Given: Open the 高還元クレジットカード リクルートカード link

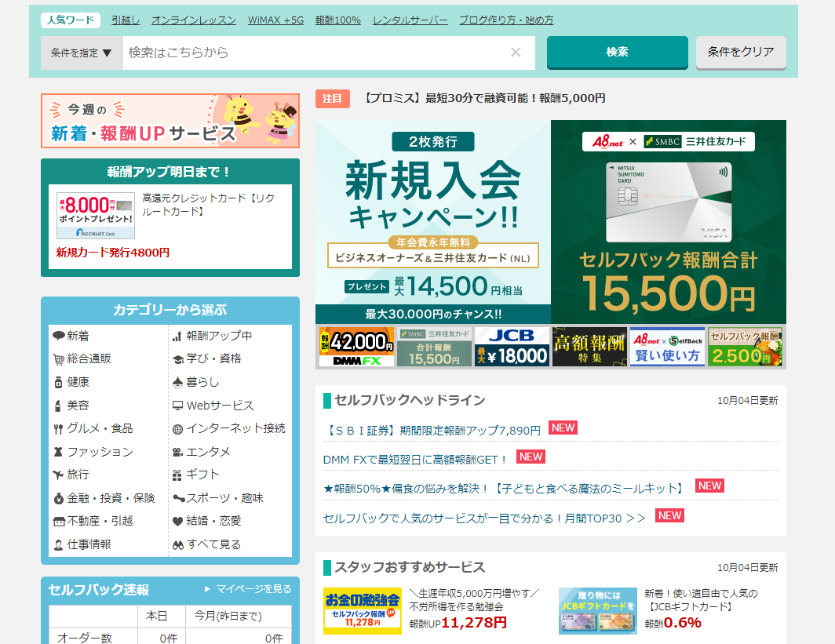Looking at the screenshot, I should point(208,205).
